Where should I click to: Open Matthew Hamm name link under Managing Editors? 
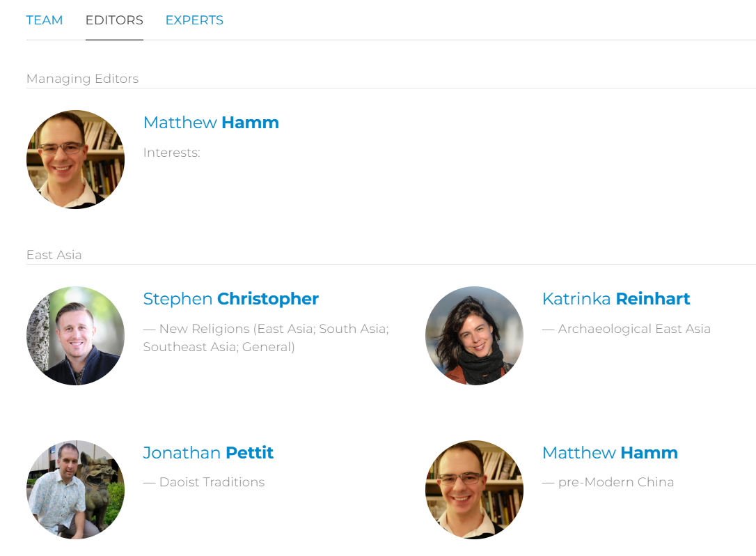(x=211, y=123)
